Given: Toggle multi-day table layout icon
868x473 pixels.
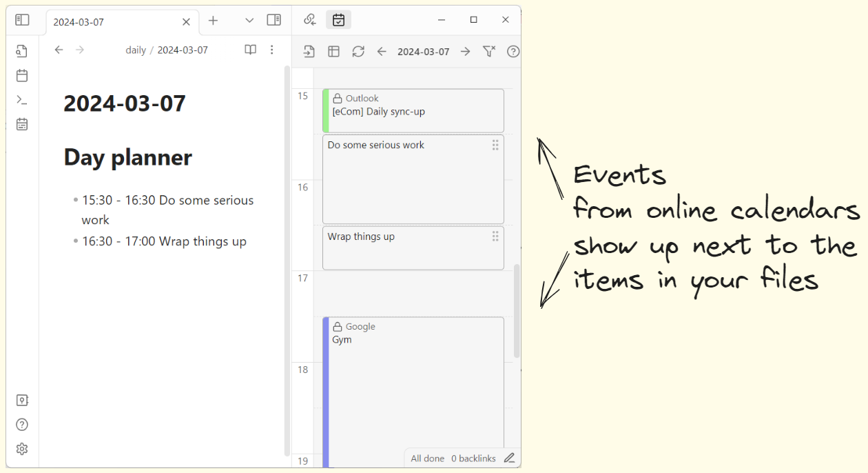Looking at the screenshot, I should [333, 52].
